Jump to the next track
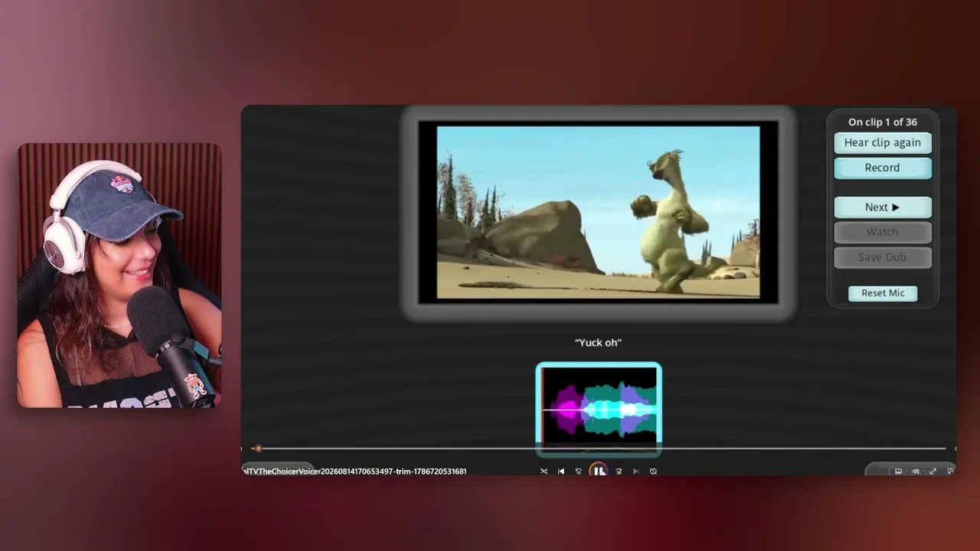This screenshot has height=551, width=980. 635,471
